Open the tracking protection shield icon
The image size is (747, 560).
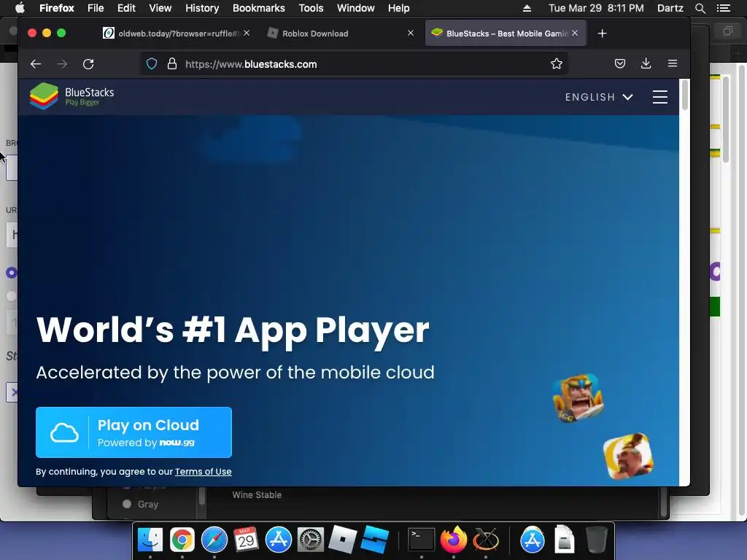(152, 64)
